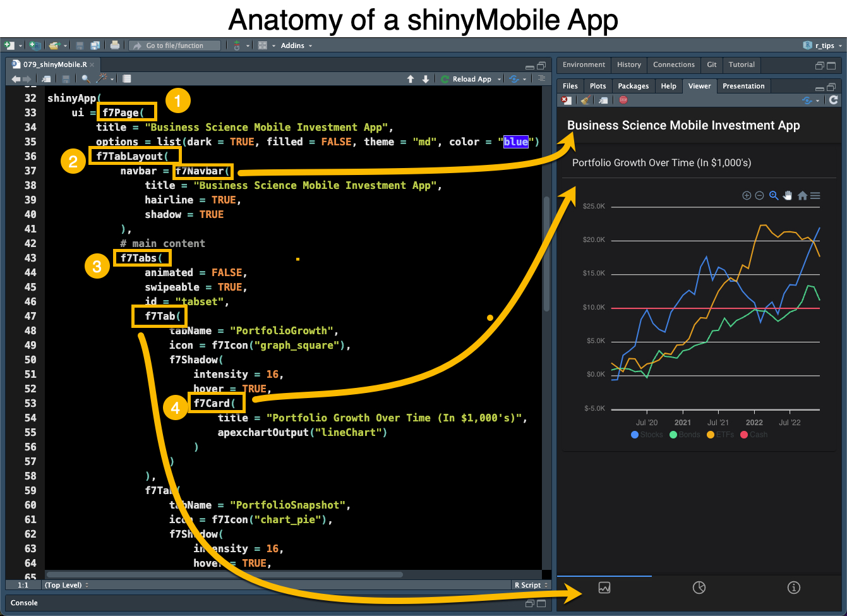Screen dimensions: 847x616
Task: Expand the Reload App options dropdown
Action: pyautogui.click(x=499, y=79)
